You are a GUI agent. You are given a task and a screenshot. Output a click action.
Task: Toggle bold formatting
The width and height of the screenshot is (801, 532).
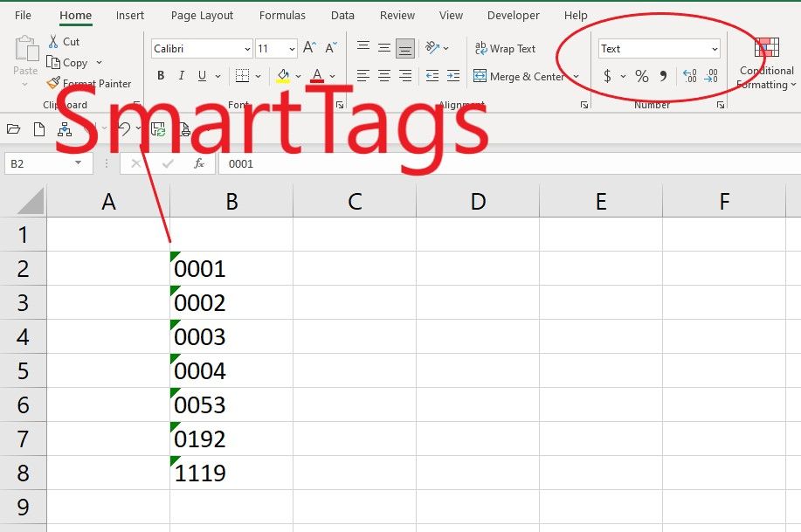click(160, 76)
